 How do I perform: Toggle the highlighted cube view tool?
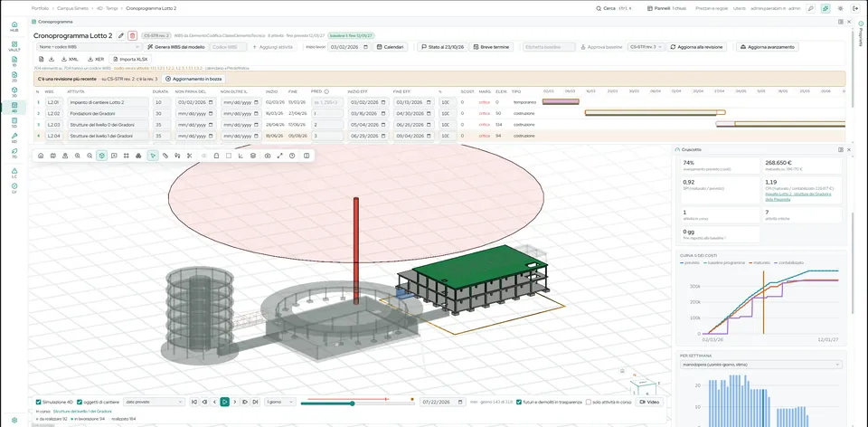pos(101,156)
